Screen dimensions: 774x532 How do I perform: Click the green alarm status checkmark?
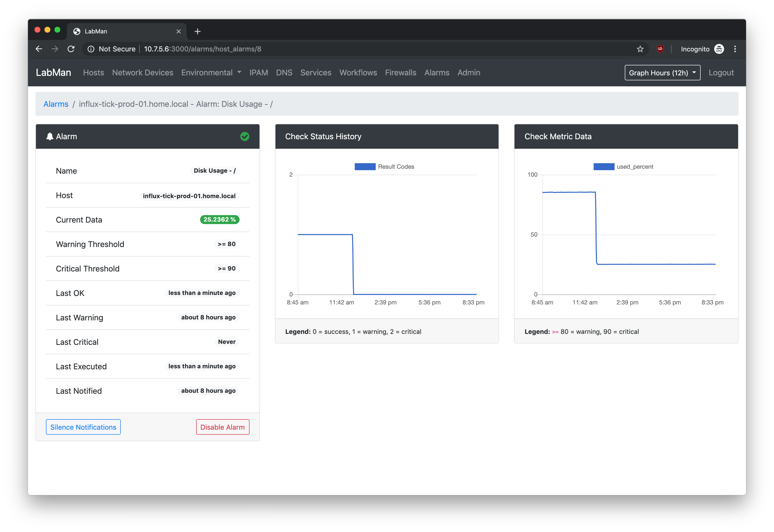[245, 136]
